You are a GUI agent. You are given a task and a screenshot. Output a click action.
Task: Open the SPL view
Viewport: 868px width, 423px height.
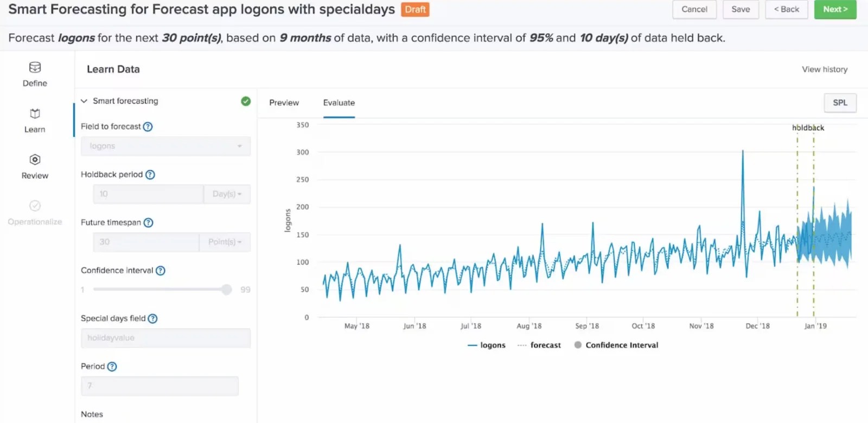[x=840, y=102]
